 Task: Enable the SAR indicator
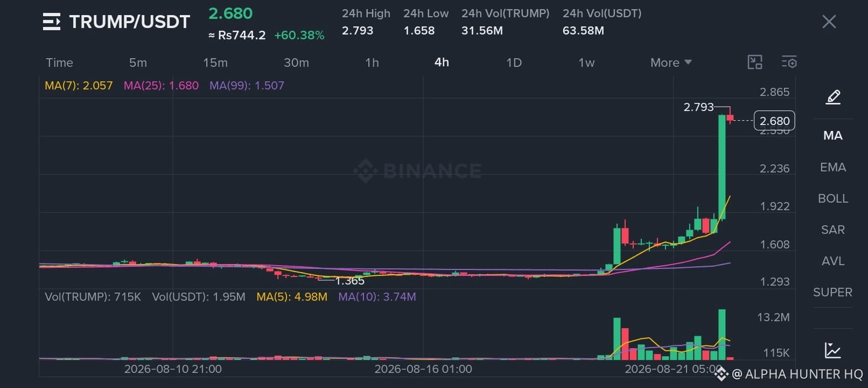833,230
